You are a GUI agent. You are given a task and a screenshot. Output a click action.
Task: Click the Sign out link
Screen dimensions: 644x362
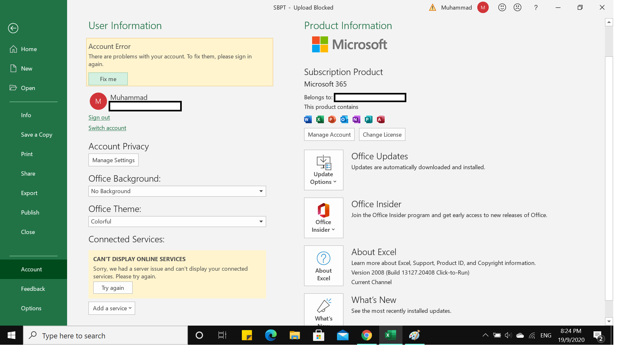(99, 117)
